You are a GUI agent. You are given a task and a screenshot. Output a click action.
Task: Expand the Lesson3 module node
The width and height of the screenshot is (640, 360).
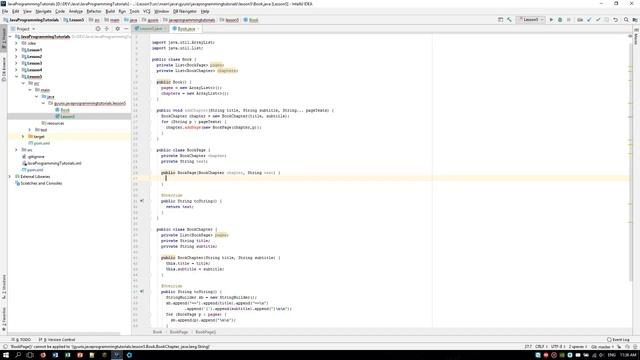pyautogui.click(x=17, y=63)
